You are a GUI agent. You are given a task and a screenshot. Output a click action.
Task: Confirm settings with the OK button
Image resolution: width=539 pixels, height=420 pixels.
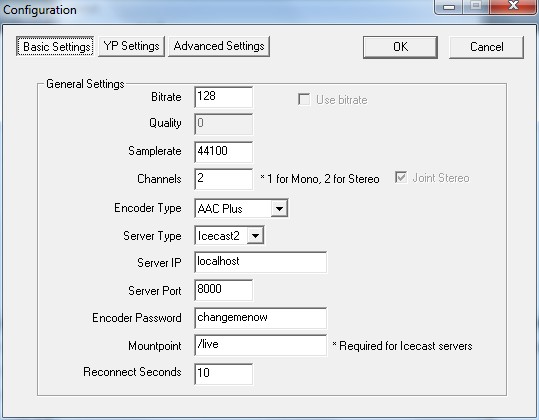pyautogui.click(x=400, y=47)
